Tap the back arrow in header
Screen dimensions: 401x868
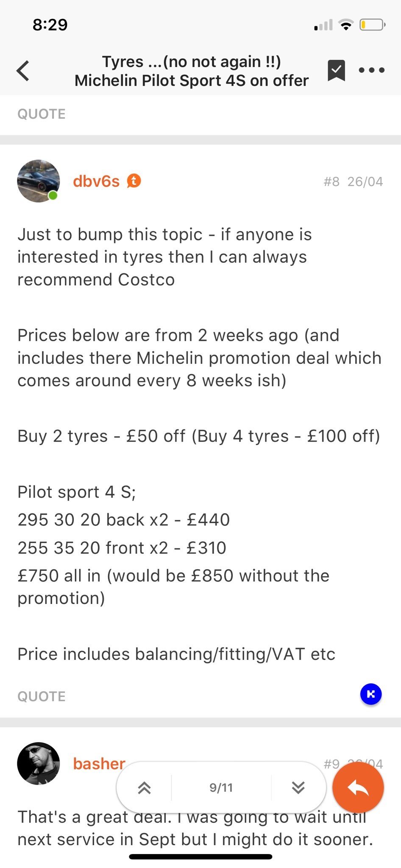23,71
